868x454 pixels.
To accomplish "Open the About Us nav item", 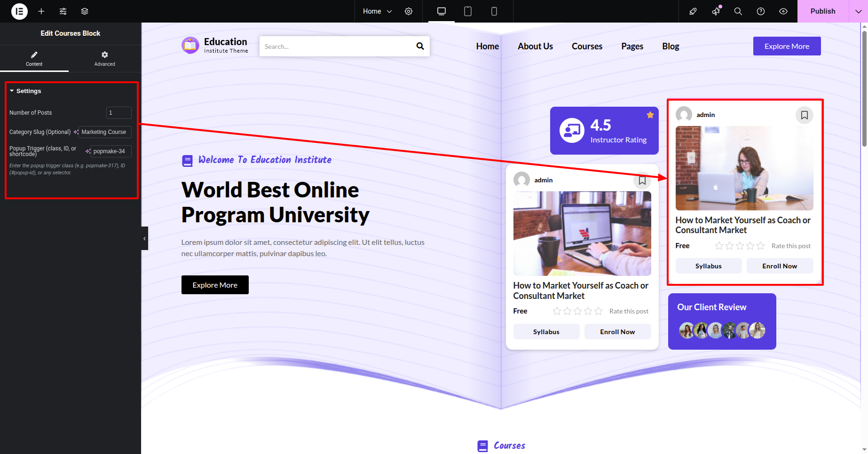I will pyautogui.click(x=535, y=47).
